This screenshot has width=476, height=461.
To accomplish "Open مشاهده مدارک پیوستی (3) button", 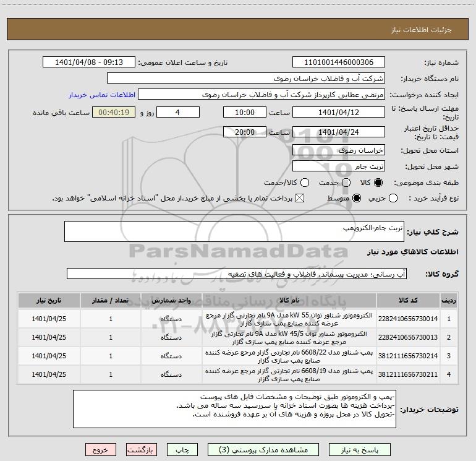I will click(263, 450).
